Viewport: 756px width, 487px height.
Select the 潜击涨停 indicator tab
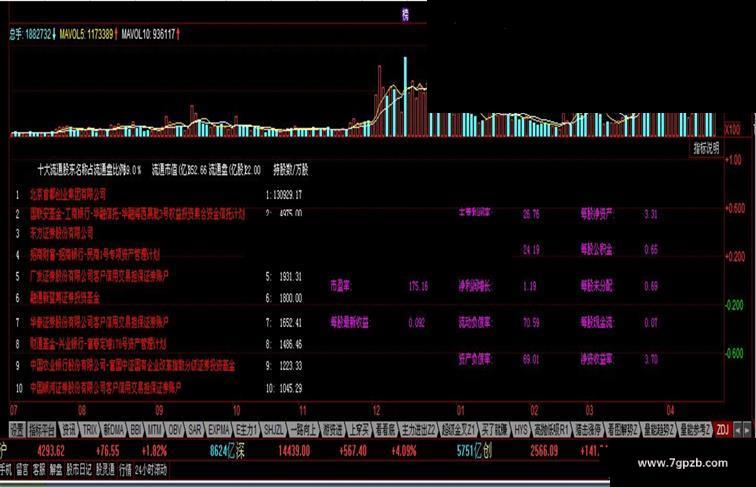588,430
